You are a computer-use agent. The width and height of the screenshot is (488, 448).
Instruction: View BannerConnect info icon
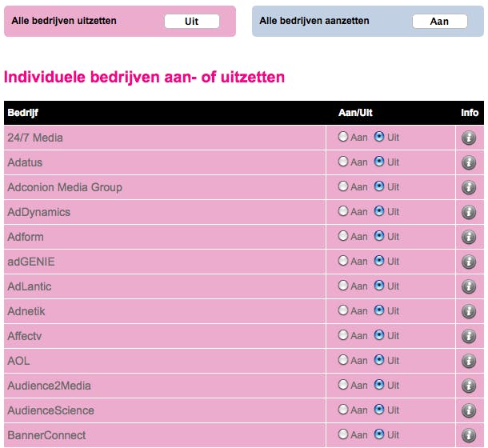(468, 435)
